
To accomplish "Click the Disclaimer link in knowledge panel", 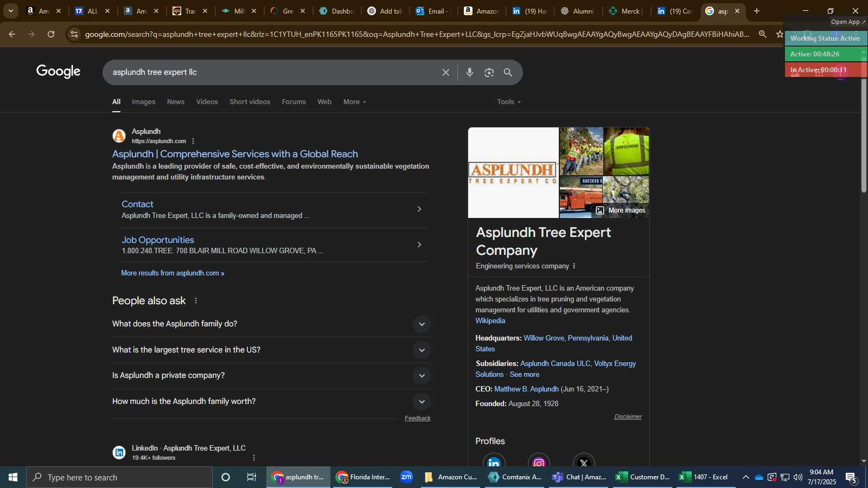I will click(628, 417).
